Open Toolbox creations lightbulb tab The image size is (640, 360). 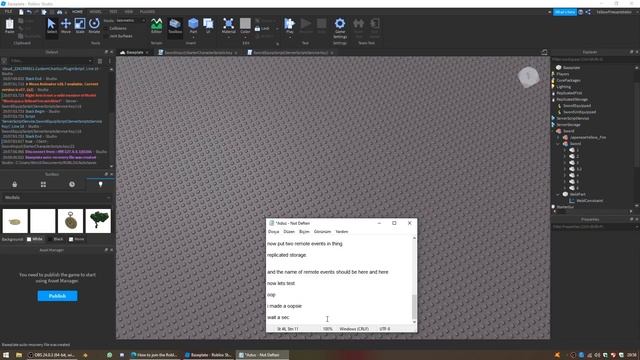[x=100, y=184]
